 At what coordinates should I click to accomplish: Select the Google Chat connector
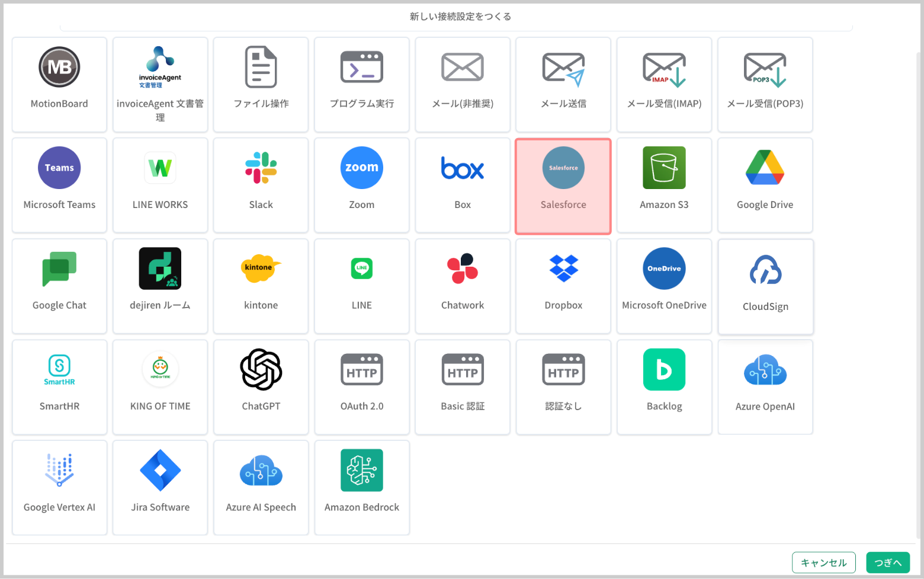point(59,286)
